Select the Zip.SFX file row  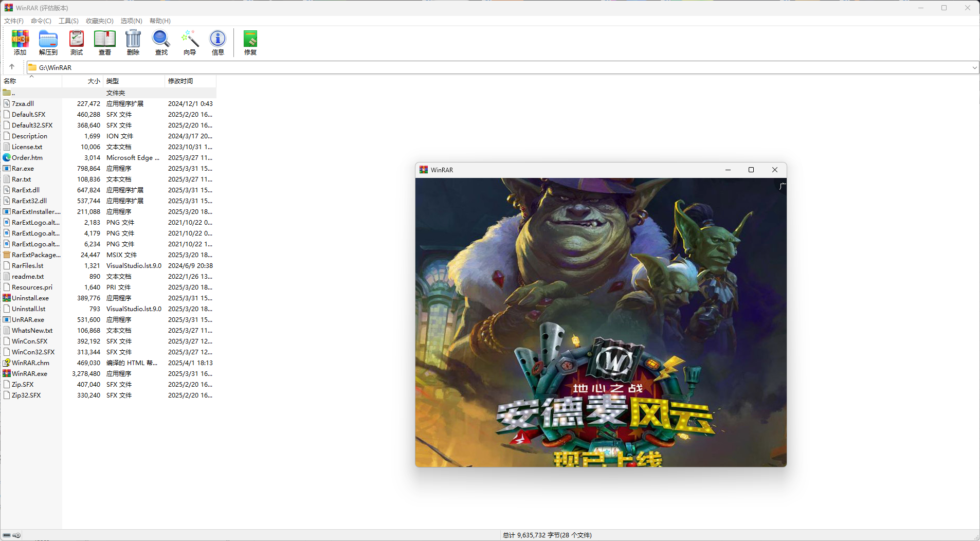108,384
